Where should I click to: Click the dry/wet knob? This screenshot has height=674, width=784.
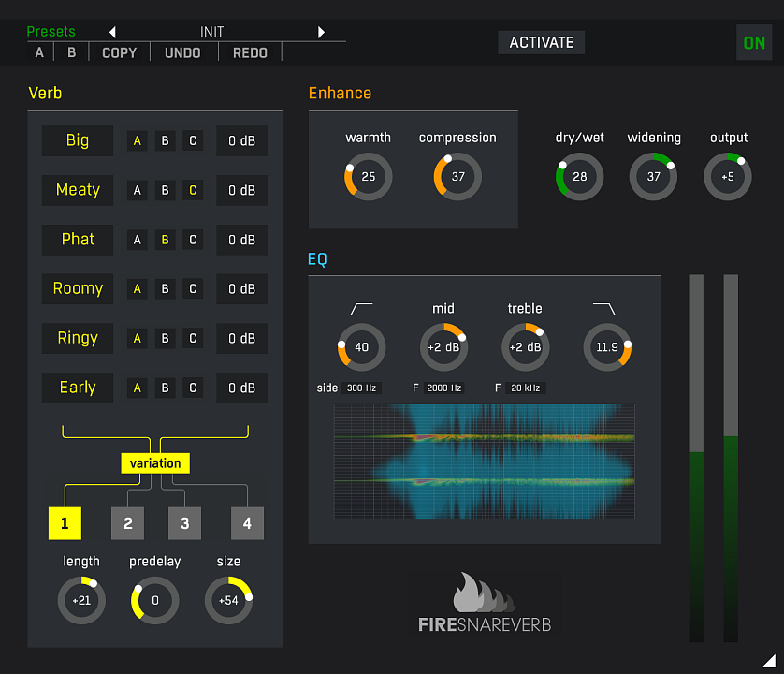coord(580,177)
